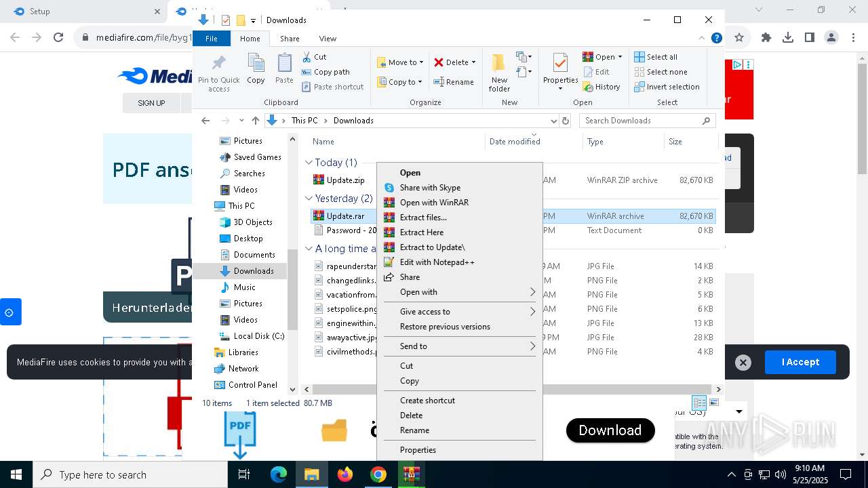868x488 pixels.
Task: Click the Copy ribbon icon
Action: (x=256, y=69)
